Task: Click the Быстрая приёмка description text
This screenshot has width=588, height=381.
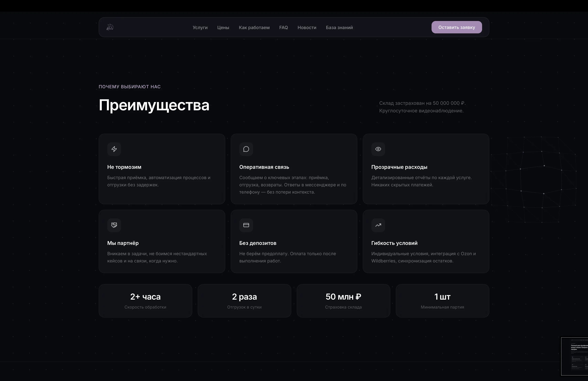Action: [x=159, y=181]
